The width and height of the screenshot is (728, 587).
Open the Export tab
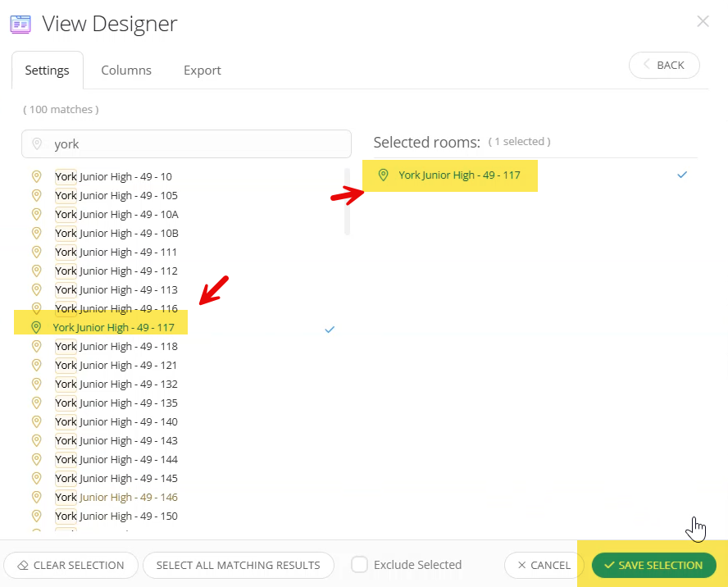(x=202, y=71)
